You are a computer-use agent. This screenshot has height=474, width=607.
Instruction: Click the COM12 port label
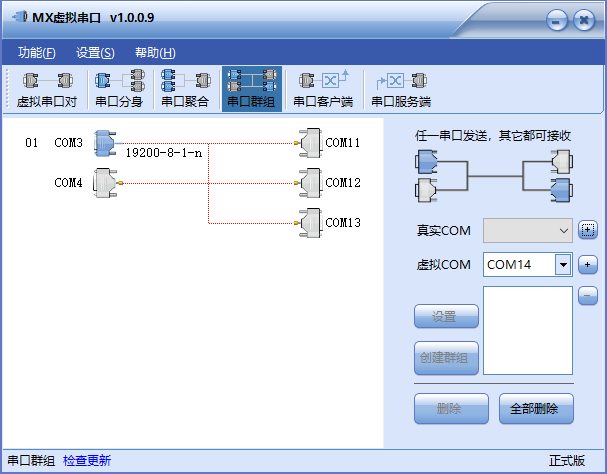click(343, 183)
